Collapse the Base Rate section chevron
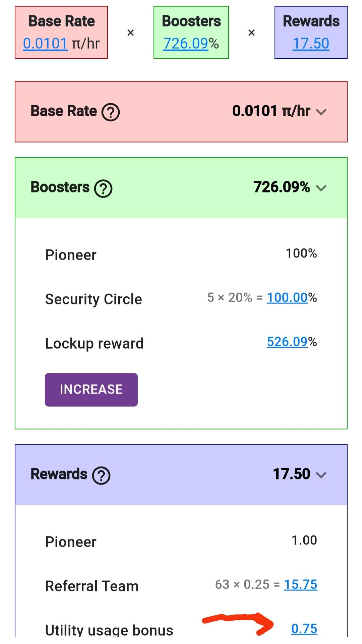The image size is (362, 644). point(321,112)
